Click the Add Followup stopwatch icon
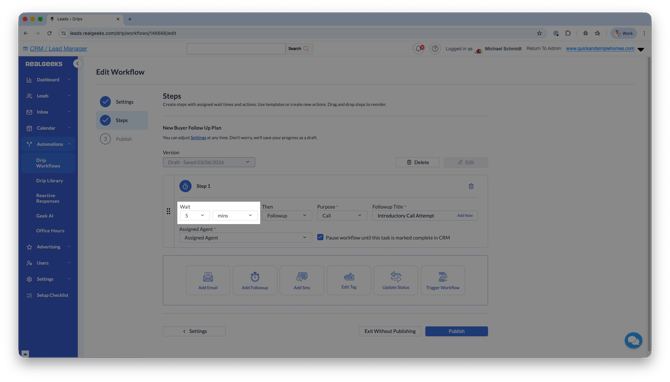The height and width of the screenshot is (382, 670). click(x=255, y=277)
